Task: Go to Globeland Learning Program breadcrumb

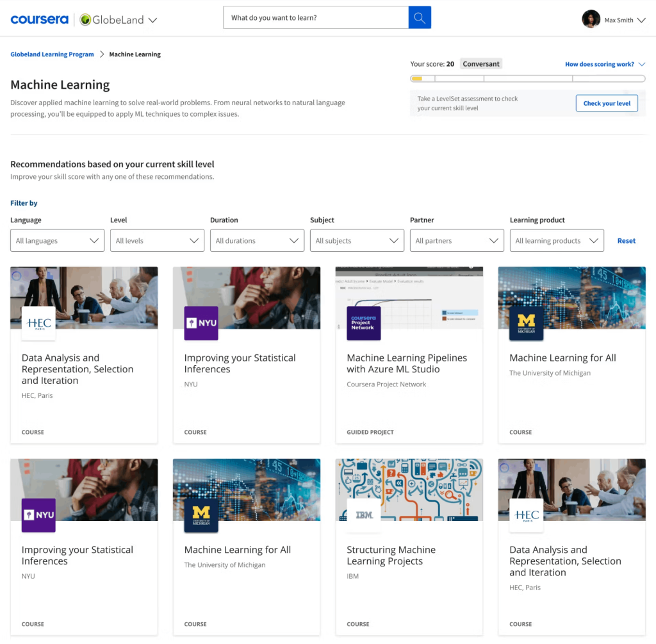Action: pos(53,54)
